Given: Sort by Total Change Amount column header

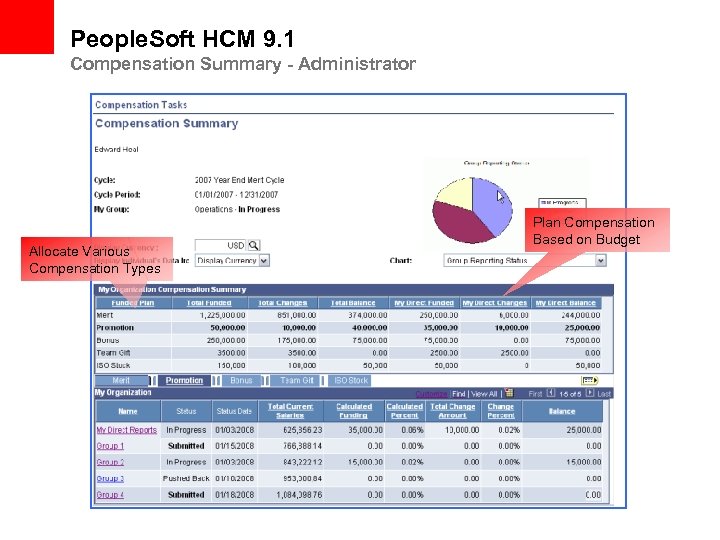Looking at the screenshot, I should [x=452, y=411].
